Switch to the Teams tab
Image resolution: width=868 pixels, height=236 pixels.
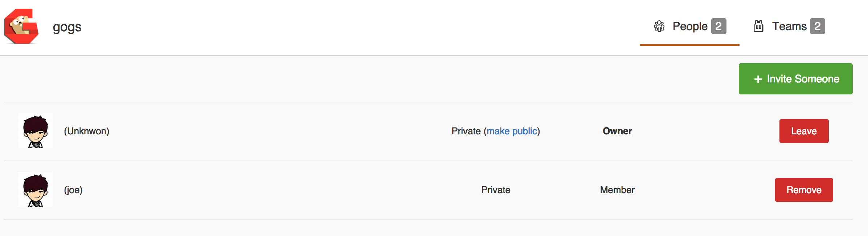click(x=789, y=27)
